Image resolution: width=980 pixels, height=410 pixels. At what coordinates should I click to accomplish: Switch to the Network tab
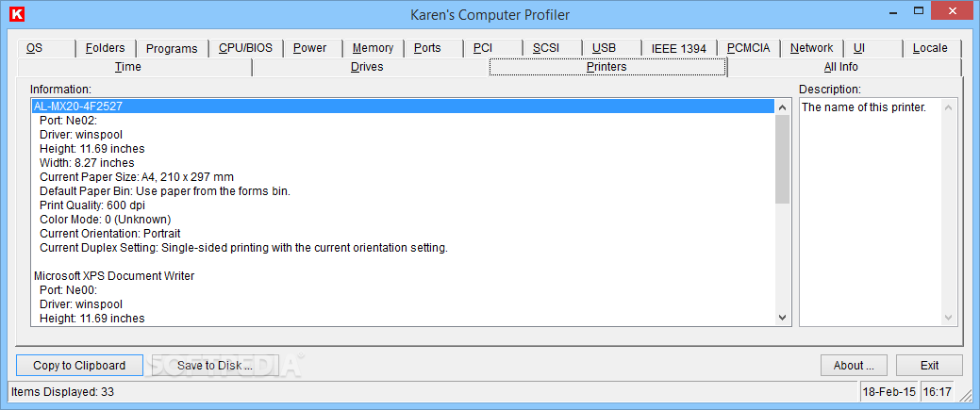[812, 48]
